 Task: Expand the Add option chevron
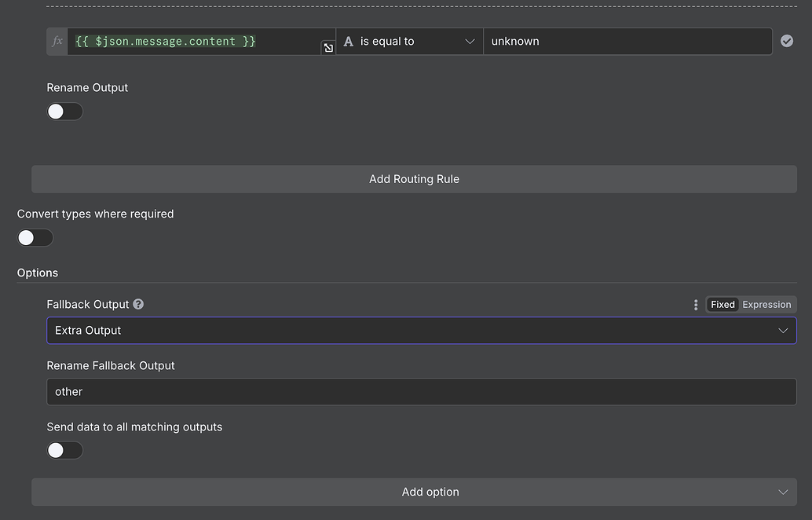[x=783, y=492]
